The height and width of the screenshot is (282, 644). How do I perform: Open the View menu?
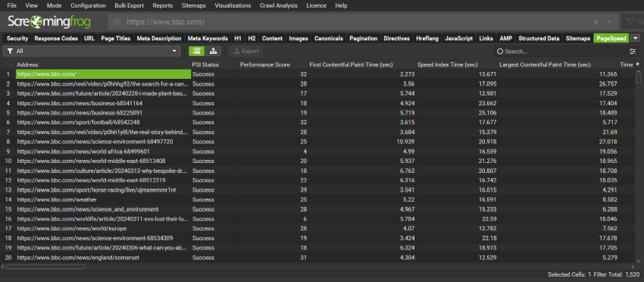[31, 6]
